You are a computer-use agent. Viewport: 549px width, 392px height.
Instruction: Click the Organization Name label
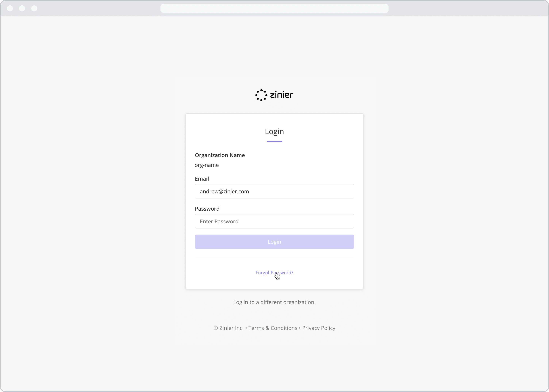pos(220,155)
